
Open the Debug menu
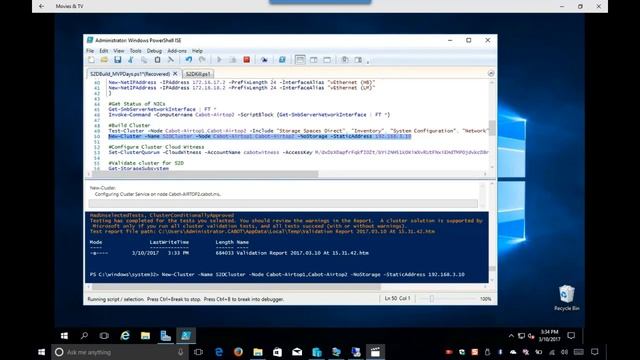154,51
